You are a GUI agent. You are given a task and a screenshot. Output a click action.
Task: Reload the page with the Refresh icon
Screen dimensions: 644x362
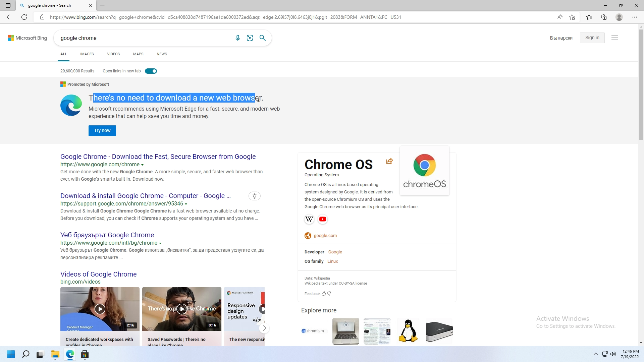[x=24, y=17]
